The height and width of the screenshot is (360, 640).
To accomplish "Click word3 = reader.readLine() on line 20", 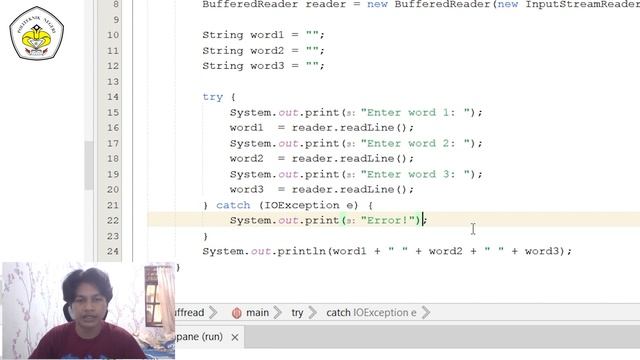I will [322, 189].
